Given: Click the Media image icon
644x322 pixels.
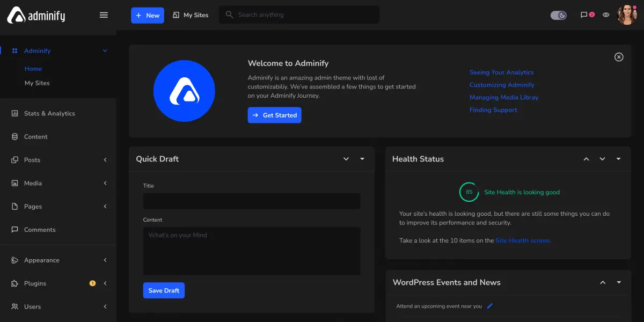Looking at the screenshot, I should 14,183.
